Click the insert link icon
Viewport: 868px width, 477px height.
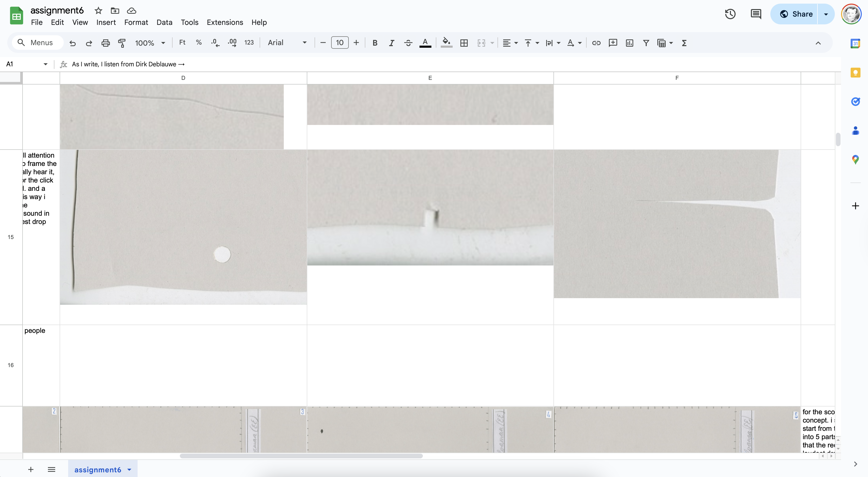click(x=596, y=43)
